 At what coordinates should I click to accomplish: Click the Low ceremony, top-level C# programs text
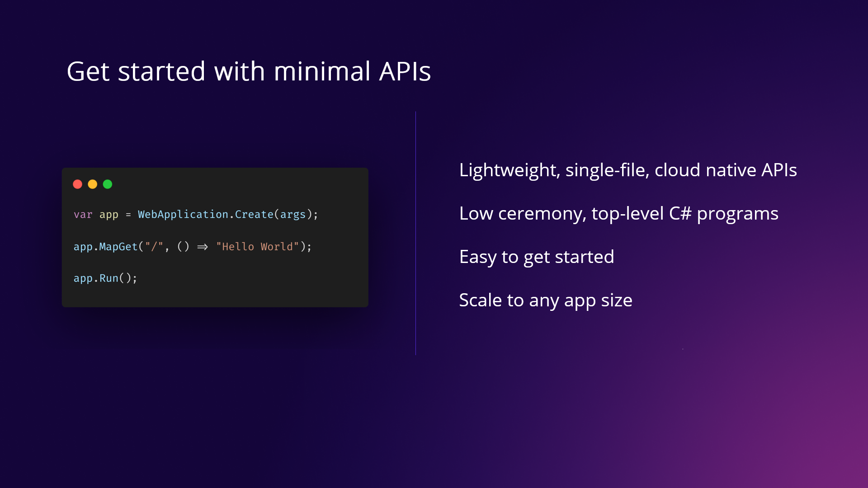[x=618, y=213]
